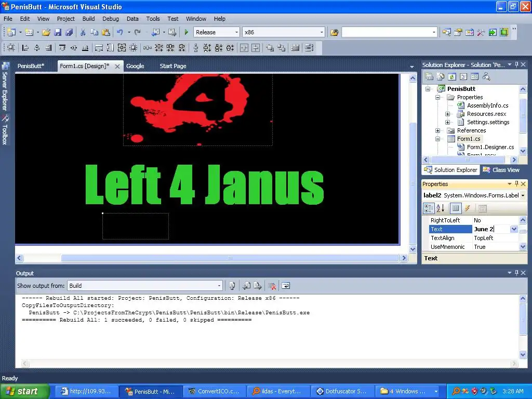The height and width of the screenshot is (399, 532).
Task: Click the Save All icon
Action: [x=69, y=32]
